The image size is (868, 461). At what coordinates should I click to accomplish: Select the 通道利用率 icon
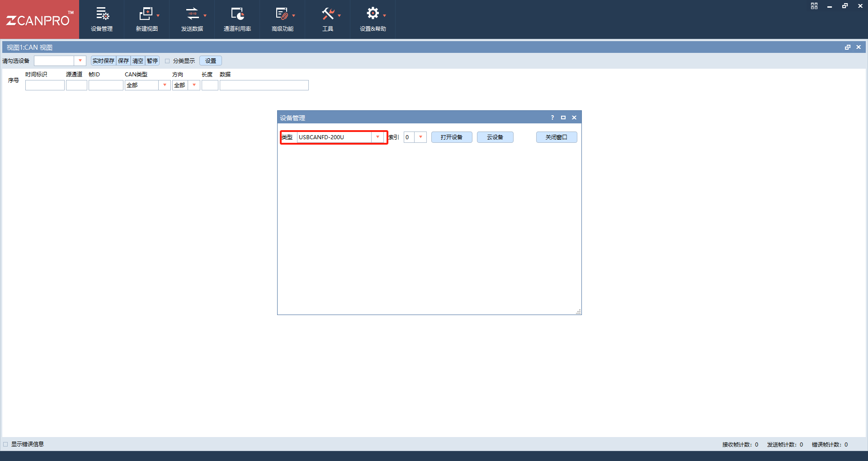coord(237,14)
